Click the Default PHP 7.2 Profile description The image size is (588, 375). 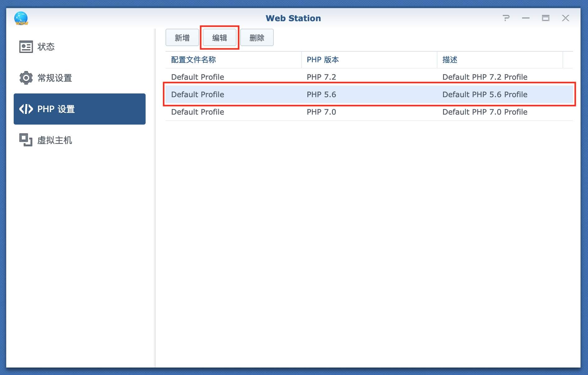coord(485,77)
